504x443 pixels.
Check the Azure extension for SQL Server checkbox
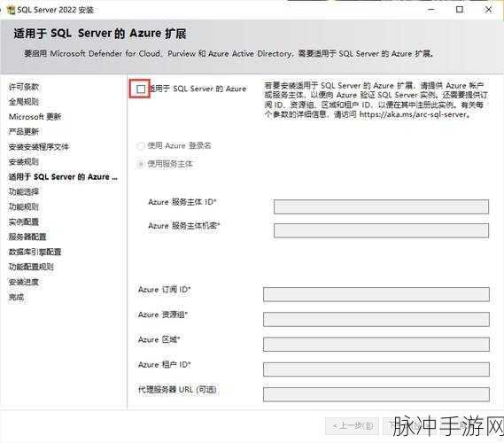tap(141, 89)
